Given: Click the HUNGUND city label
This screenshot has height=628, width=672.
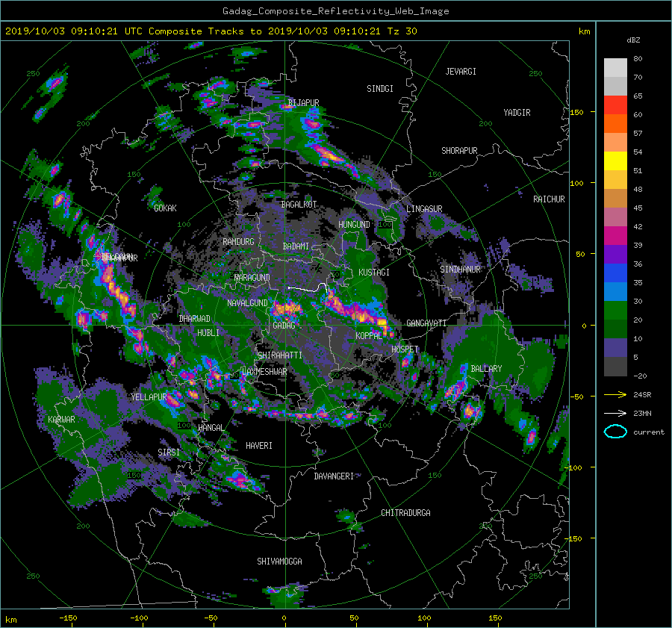Looking at the screenshot, I should pos(354,225).
